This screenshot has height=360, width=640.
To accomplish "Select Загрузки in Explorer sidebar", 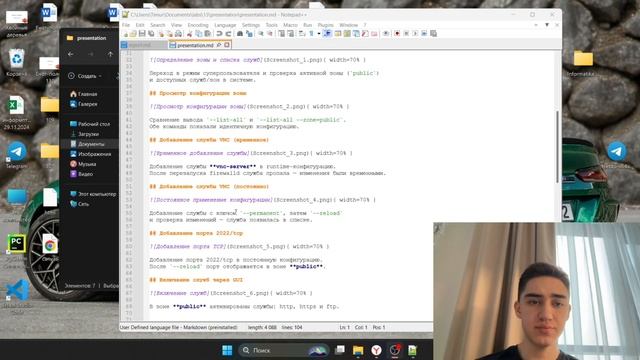I will [85, 134].
